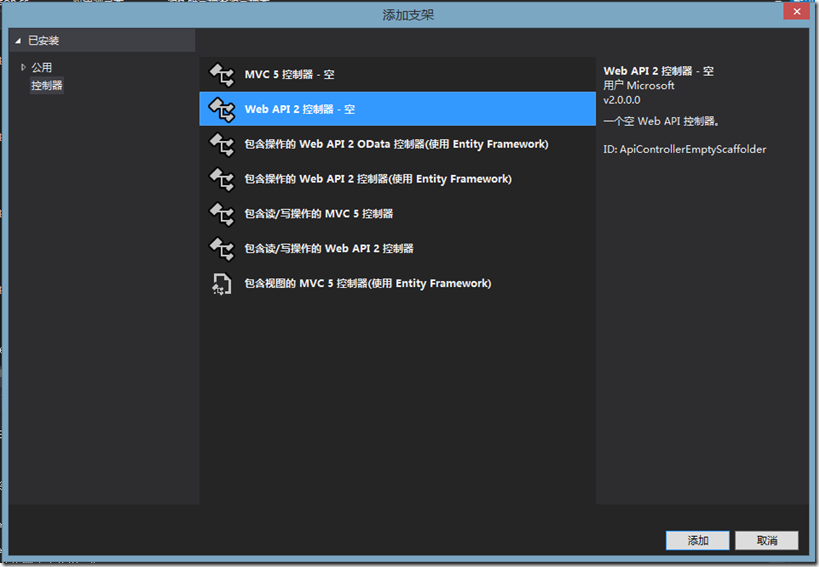The width and height of the screenshot is (819, 567).
Task: Click the 添加 button
Action: click(697, 540)
